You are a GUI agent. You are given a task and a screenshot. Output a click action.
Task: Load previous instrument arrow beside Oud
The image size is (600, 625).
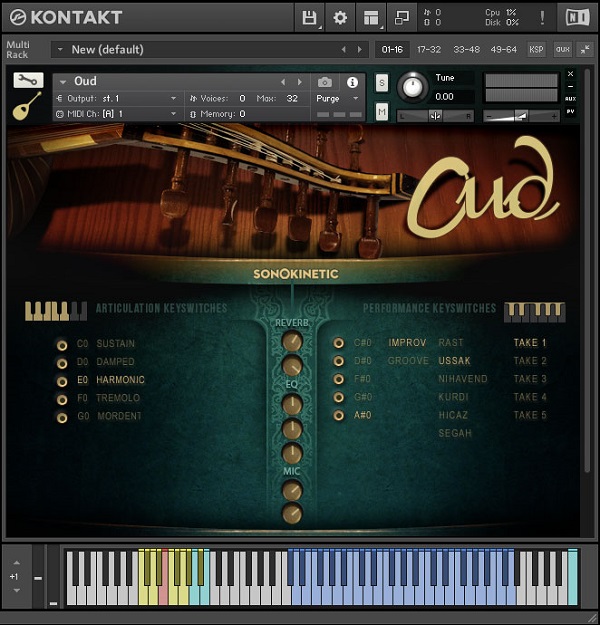point(283,82)
